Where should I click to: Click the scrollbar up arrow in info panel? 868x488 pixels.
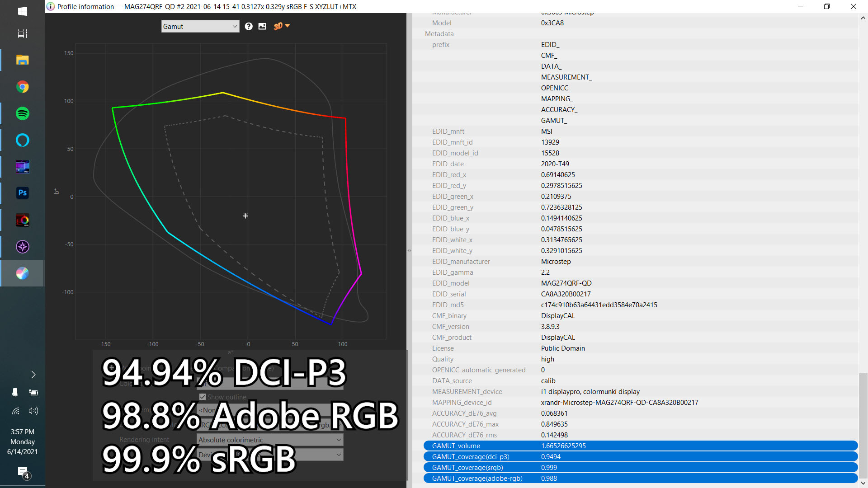pos(863,18)
